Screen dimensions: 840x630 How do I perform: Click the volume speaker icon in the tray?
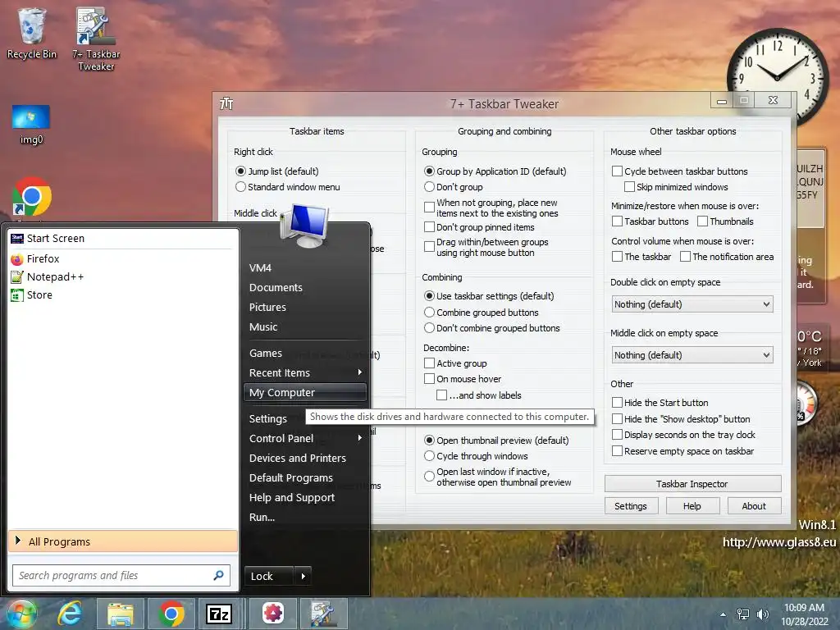coord(763,614)
